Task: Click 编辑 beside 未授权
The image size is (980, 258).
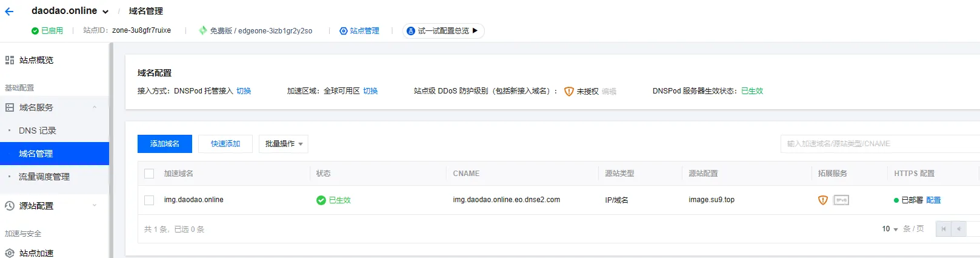Action: [x=609, y=91]
